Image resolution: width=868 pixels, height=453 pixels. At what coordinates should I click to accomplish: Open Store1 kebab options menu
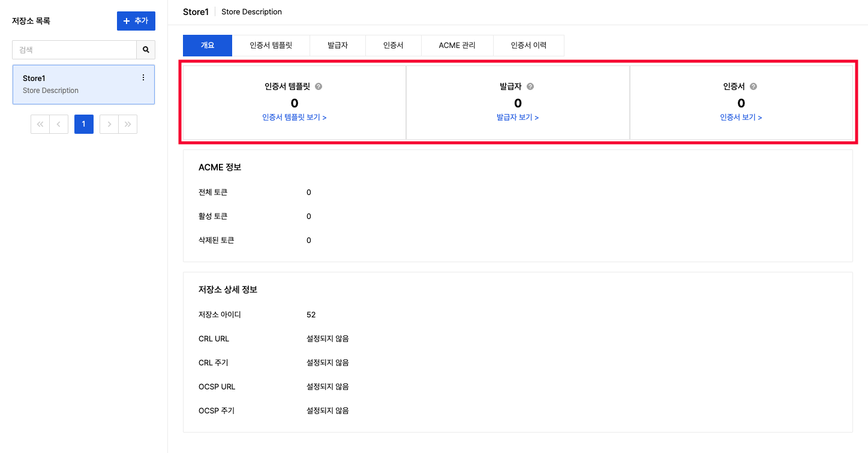(143, 77)
